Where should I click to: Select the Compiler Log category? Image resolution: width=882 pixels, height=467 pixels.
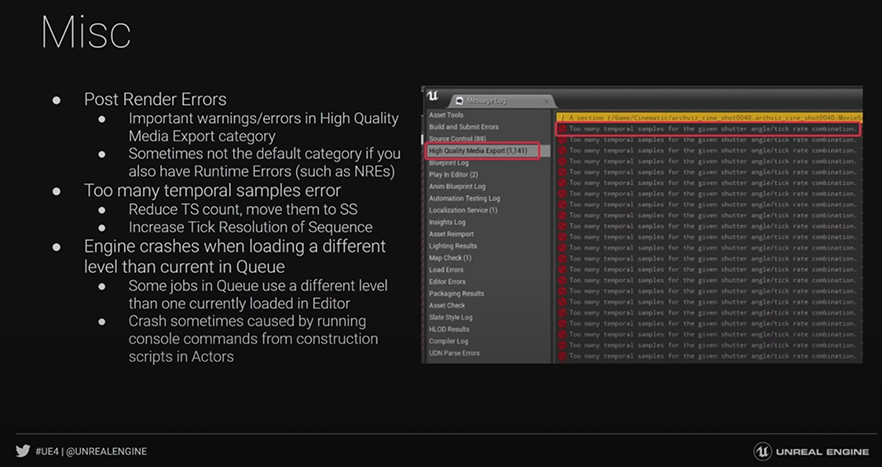[448, 341]
